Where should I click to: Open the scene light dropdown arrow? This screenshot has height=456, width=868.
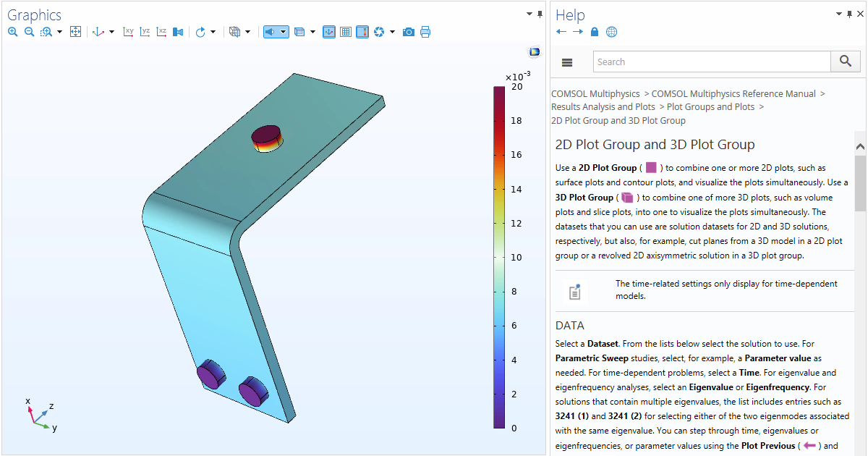tap(392, 32)
